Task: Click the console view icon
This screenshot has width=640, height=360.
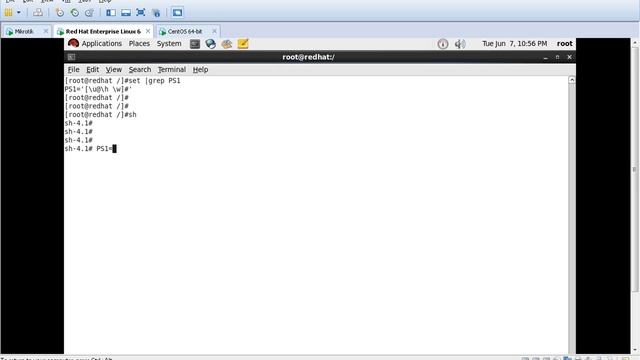Action: (x=177, y=13)
